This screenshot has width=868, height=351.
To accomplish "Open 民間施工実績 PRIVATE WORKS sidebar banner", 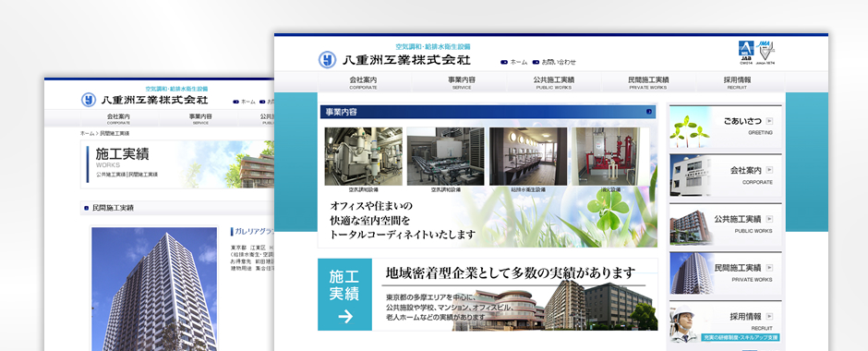I will (x=725, y=272).
